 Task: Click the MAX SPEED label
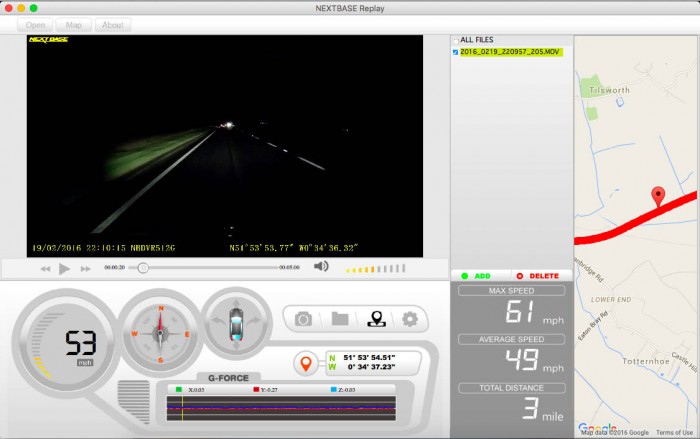point(511,291)
